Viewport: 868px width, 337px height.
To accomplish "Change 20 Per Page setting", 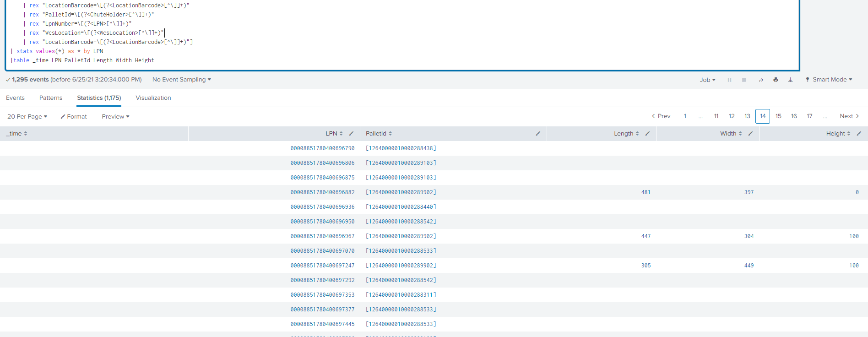I will pyautogui.click(x=27, y=117).
